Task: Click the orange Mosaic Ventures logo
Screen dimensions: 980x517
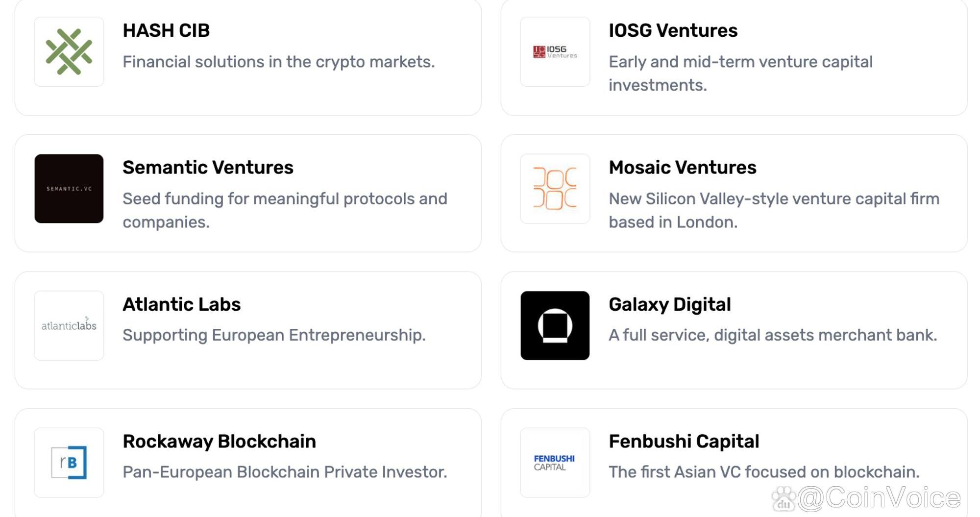Action: 555,189
